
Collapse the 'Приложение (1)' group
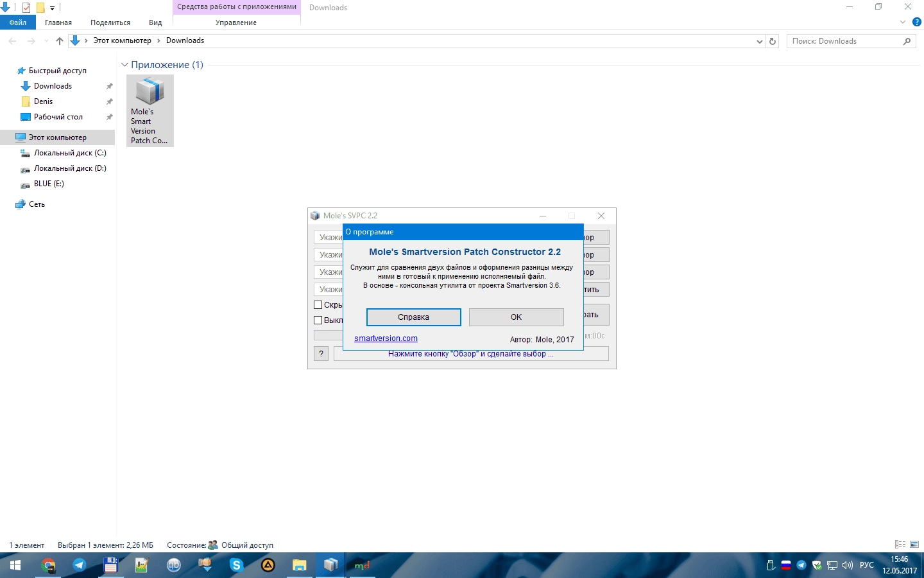click(125, 65)
